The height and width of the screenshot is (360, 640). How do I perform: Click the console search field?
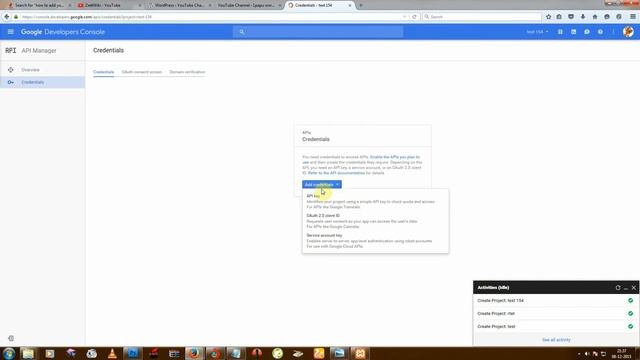[x=318, y=32]
